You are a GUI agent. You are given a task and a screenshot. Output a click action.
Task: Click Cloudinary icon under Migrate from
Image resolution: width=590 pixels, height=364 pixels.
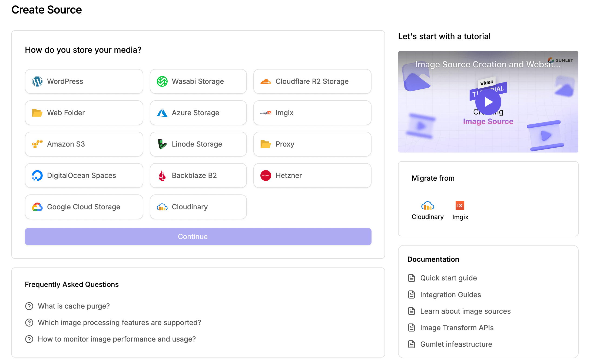(428, 206)
